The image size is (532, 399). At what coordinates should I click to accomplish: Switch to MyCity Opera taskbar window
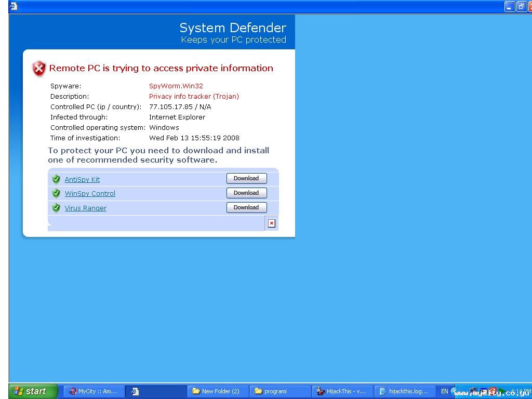click(94, 391)
